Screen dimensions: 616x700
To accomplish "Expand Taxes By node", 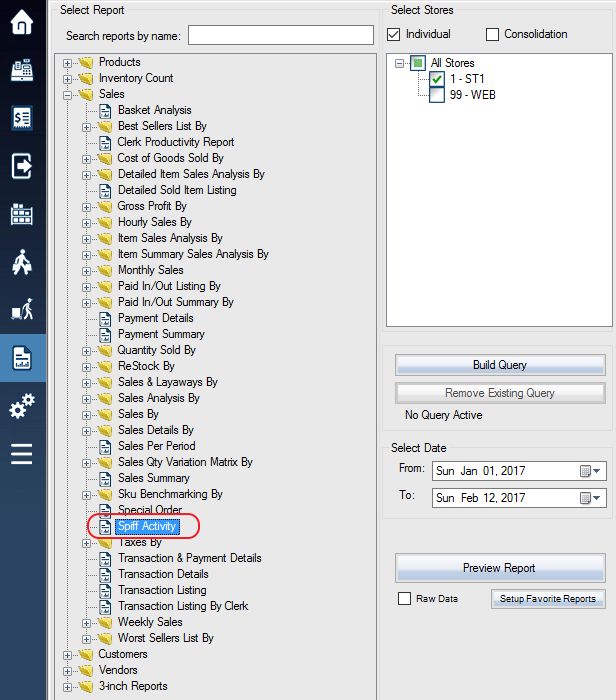I will pos(87,543).
